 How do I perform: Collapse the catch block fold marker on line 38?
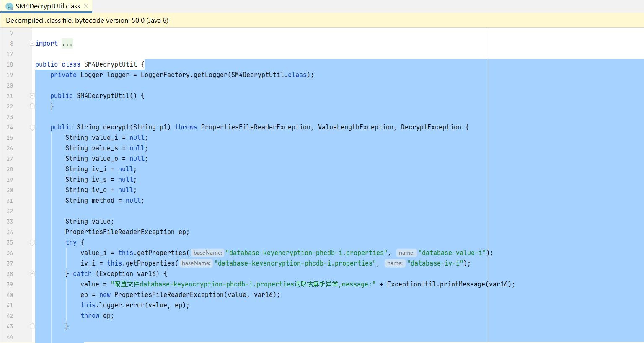[32, 274]
